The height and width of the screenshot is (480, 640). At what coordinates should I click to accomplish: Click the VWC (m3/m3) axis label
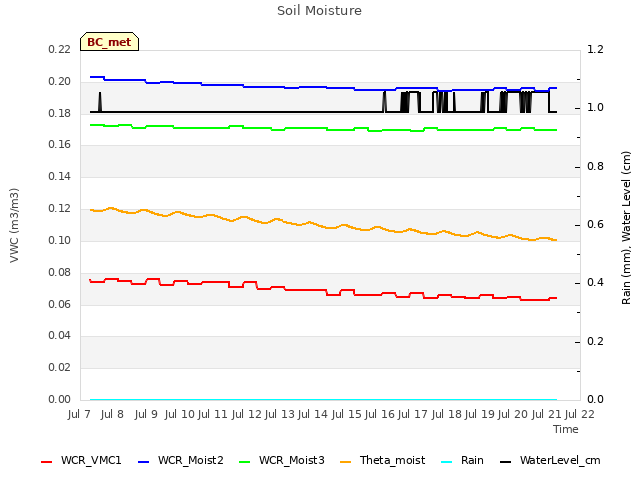14,225
